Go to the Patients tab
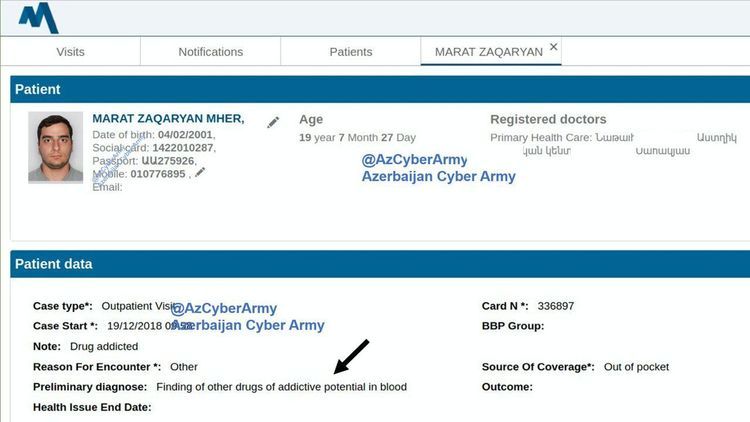The height and width of the screenshot is (422, 750). pos(350,52)
